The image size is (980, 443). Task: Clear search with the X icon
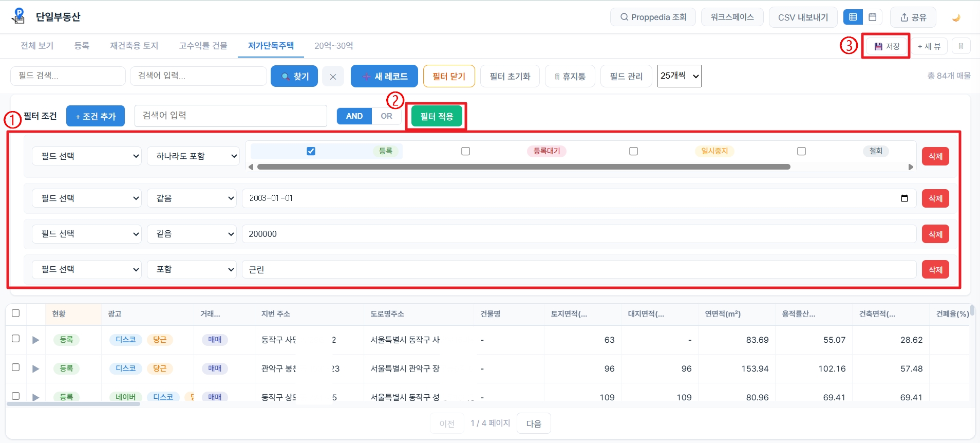coord(333,77)
